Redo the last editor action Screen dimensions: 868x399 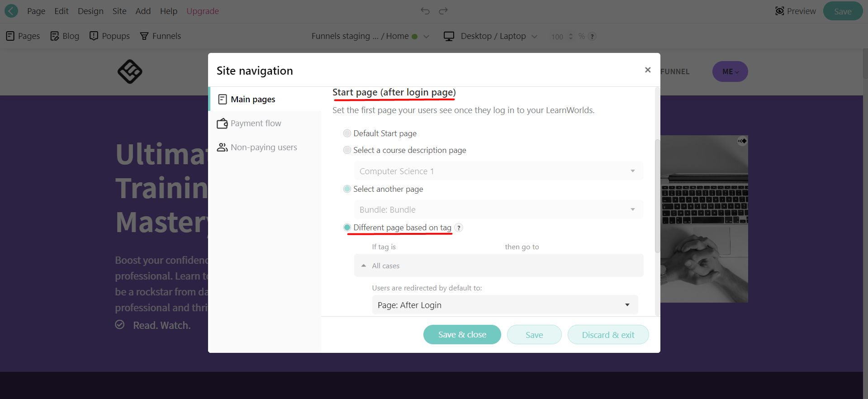443,11
